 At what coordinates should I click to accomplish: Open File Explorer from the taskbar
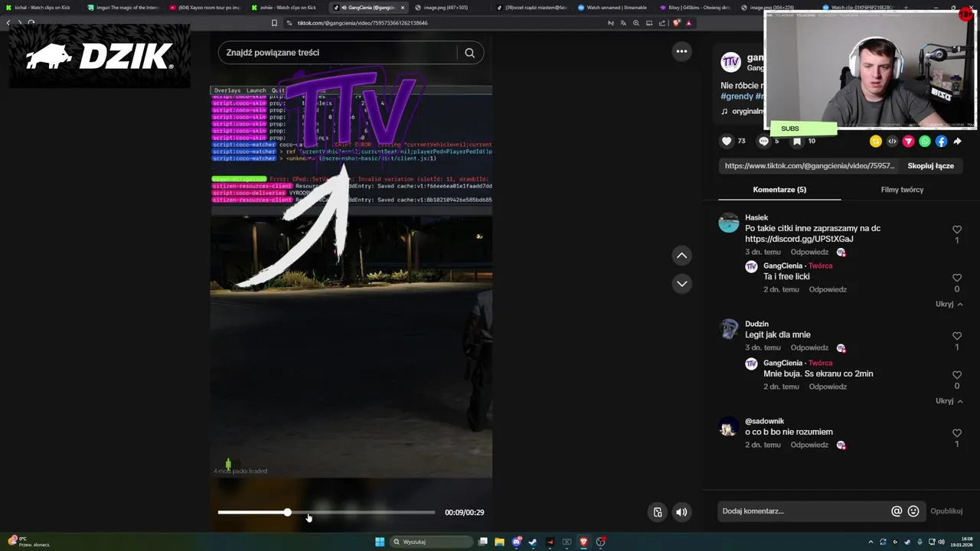[499, 542]
